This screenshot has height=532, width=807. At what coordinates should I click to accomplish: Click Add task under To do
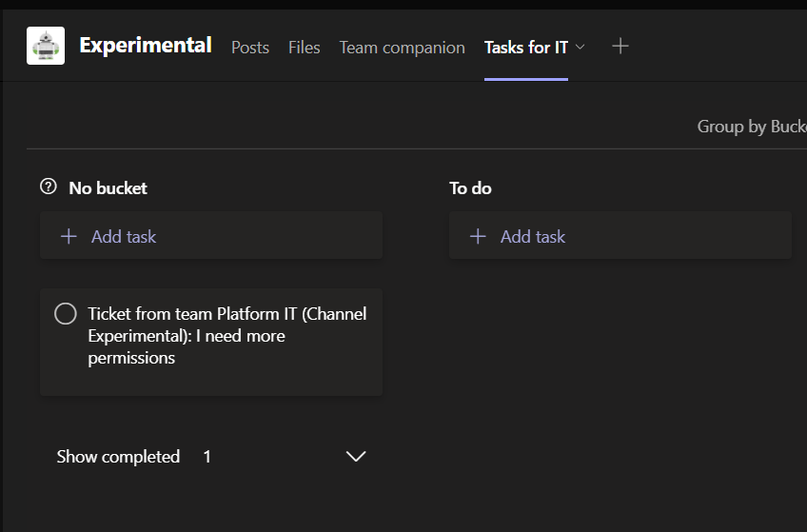[x=533, y=236]
